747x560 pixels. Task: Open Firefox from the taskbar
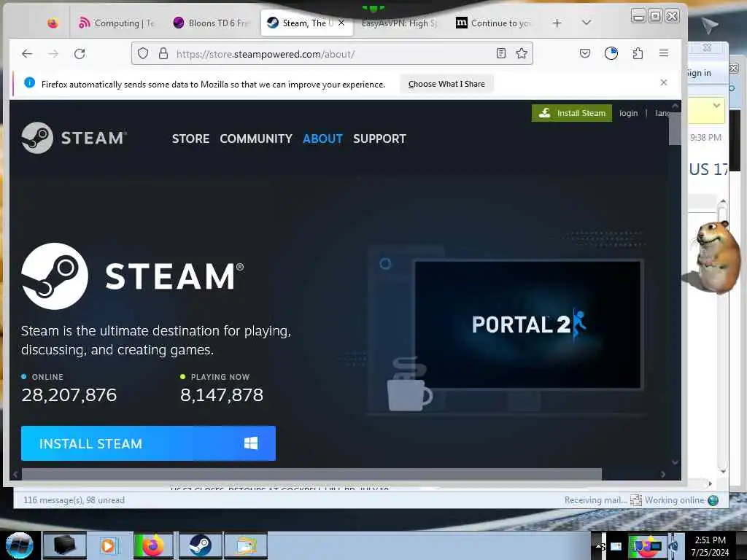[x=153, y=545]
